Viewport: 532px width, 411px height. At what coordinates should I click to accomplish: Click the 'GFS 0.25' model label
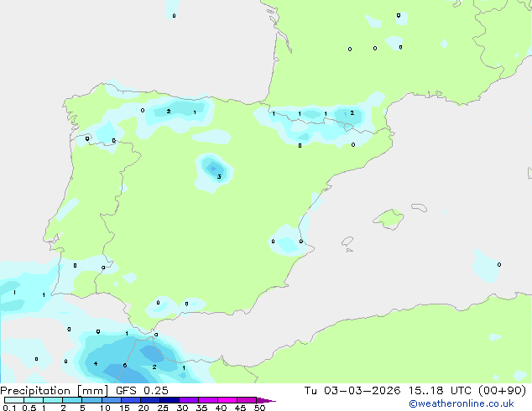(x=142, y=391)
